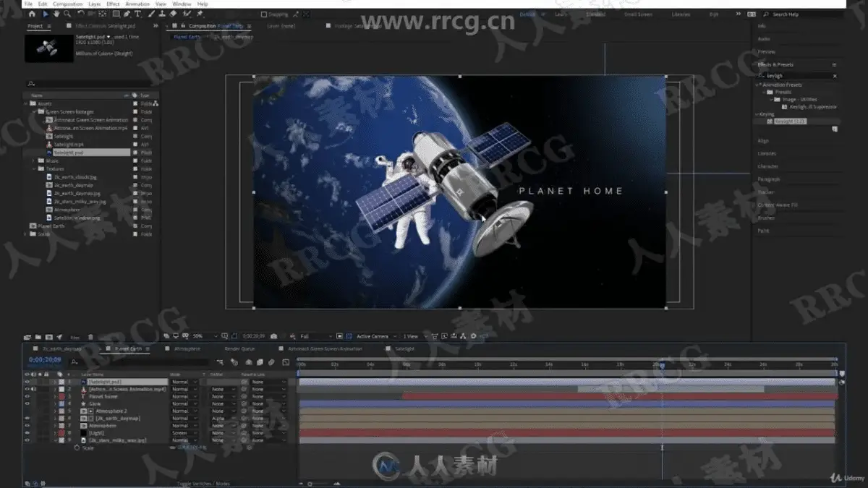Hide the Planet home layer eye

click(x=27, y=396)
